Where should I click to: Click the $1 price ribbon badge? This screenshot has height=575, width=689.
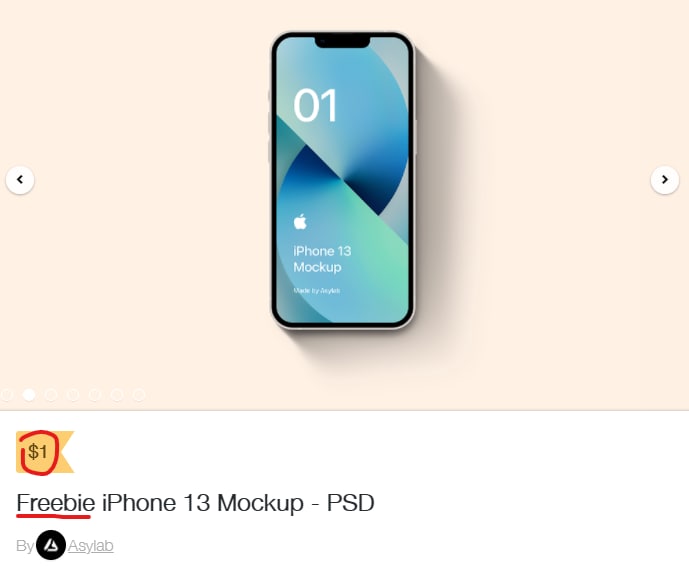pyautogui.click(x=45, y=452)
